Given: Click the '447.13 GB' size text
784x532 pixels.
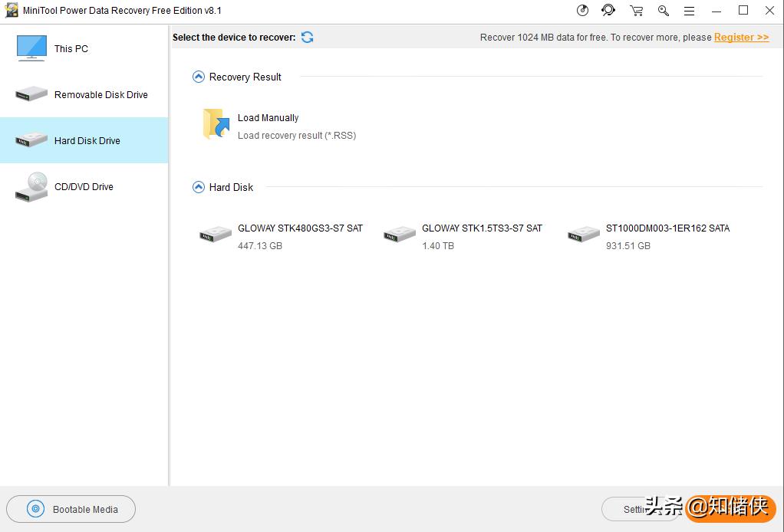Looking at the screenshot, I should 260,246.
